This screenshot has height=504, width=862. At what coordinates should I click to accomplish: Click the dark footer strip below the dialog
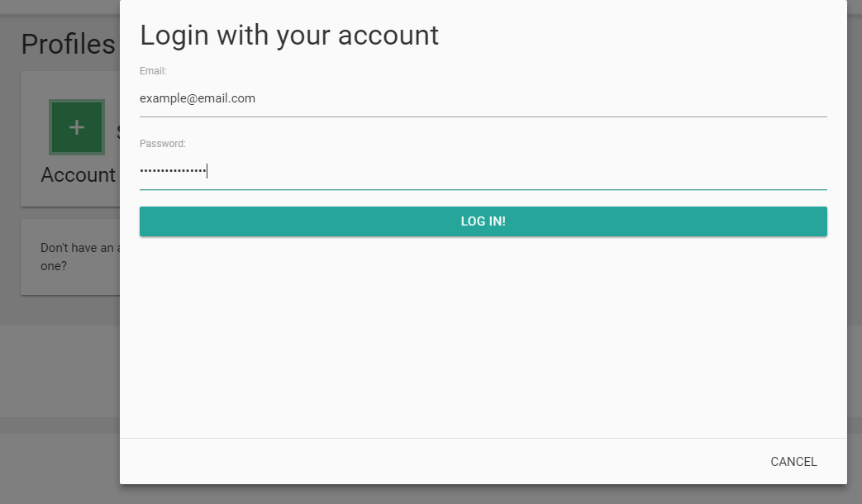431,495
